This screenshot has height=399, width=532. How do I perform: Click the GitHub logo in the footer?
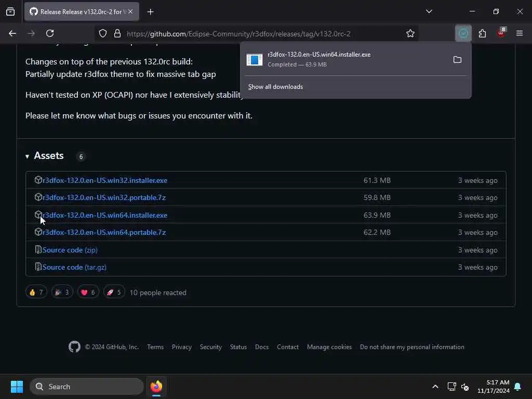coord(74,347)
